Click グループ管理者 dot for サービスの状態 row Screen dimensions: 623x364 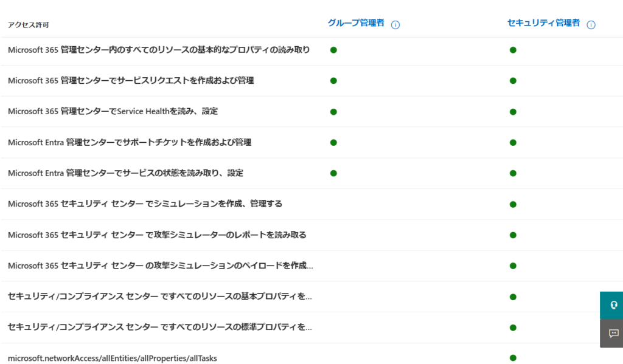tap(333, 173)
